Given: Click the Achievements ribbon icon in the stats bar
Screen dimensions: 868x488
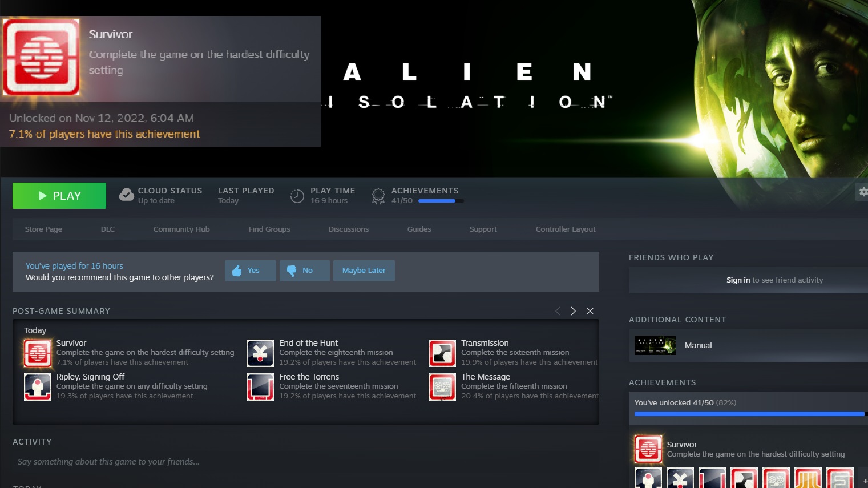Looking at the screenshot, I should pyautogui.click(x=378, y=196).
